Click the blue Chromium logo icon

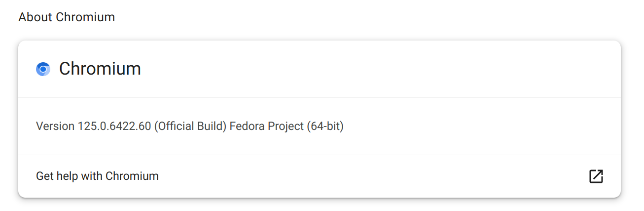pyautogui.click(x=43, y=69)
